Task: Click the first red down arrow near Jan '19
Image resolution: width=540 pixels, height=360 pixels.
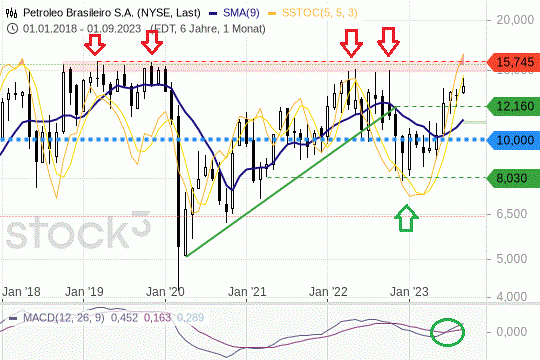Action: point(95,44)
